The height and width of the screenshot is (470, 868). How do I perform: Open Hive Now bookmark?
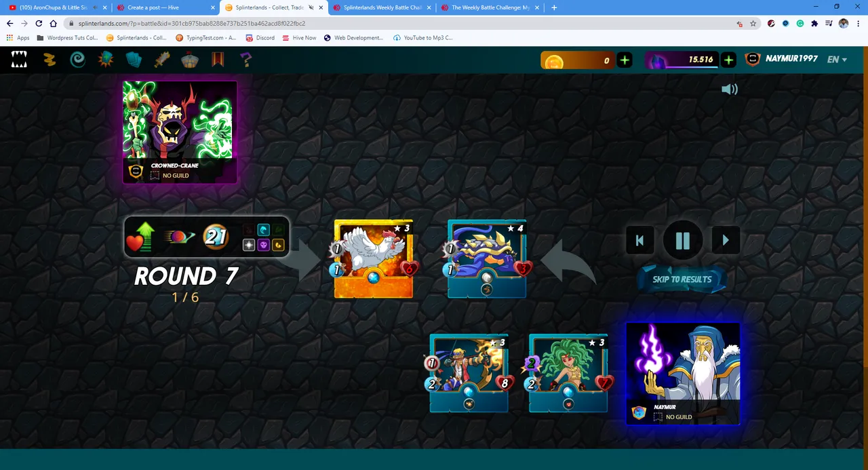299,38
